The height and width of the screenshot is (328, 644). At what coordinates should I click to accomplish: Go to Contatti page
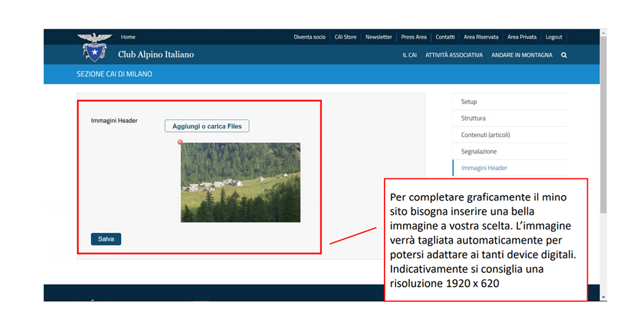(x=445, y=37)
